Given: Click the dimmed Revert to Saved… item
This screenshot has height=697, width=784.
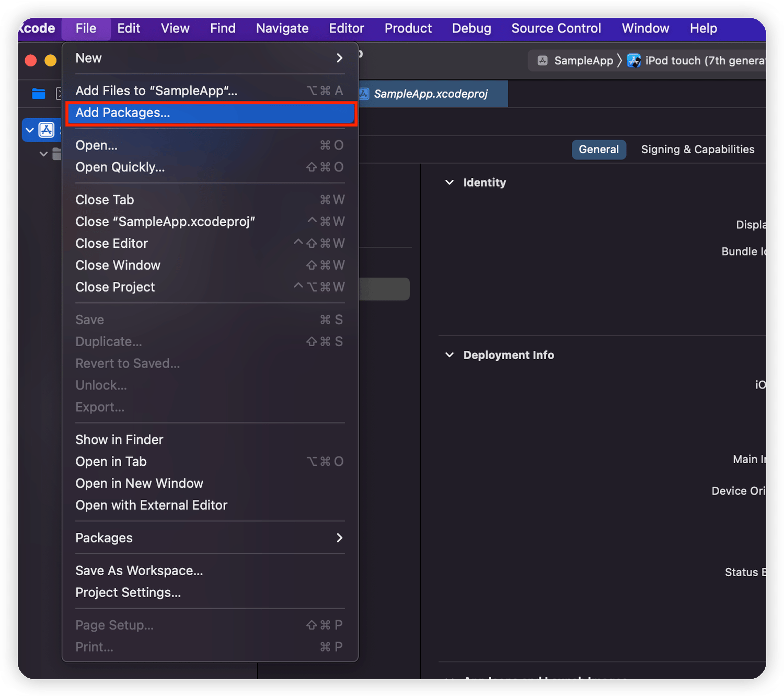Looking at the screenshot, I should point(210,363).
